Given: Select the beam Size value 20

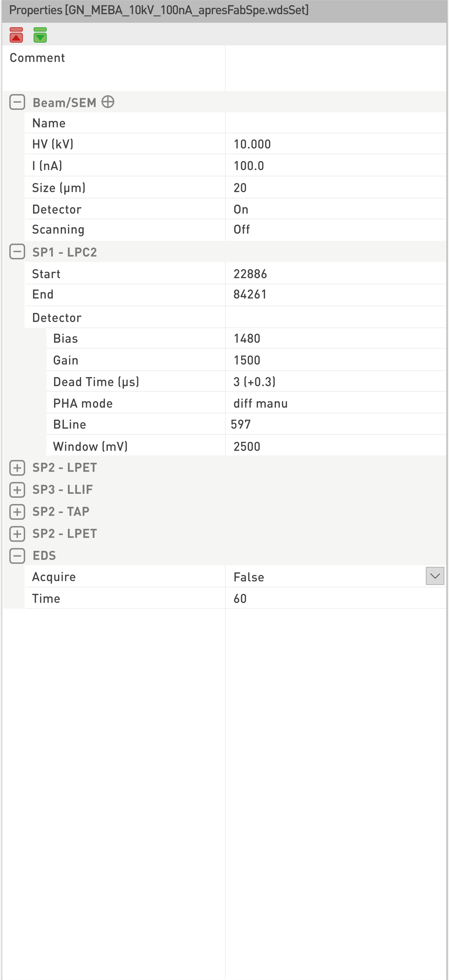Looking at the screenshot, I should point(335,188).
